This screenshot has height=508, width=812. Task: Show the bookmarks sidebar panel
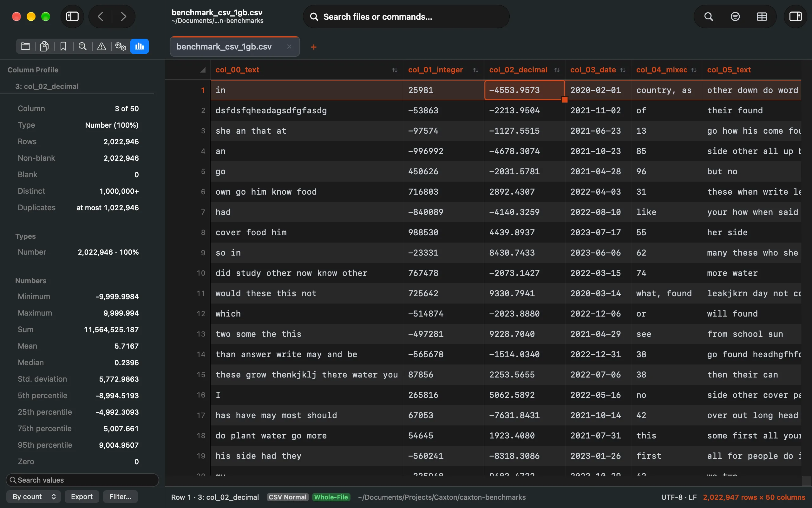tap(63, 46)
